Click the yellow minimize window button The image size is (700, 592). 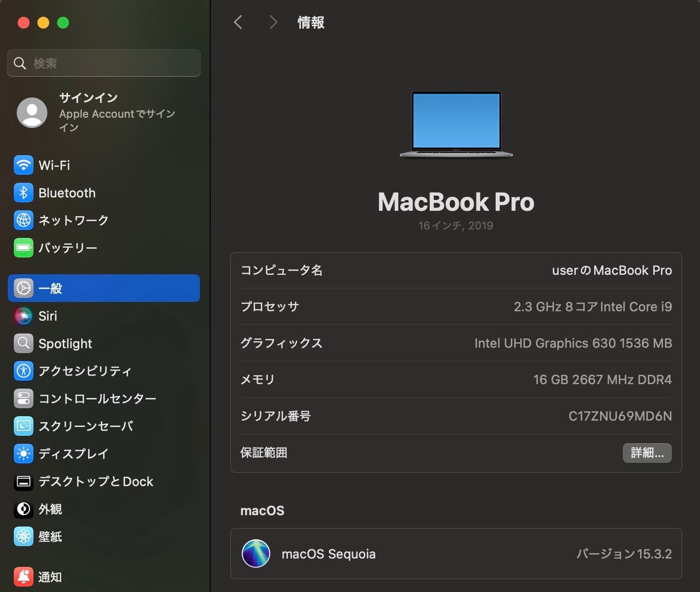pos(43,23)
